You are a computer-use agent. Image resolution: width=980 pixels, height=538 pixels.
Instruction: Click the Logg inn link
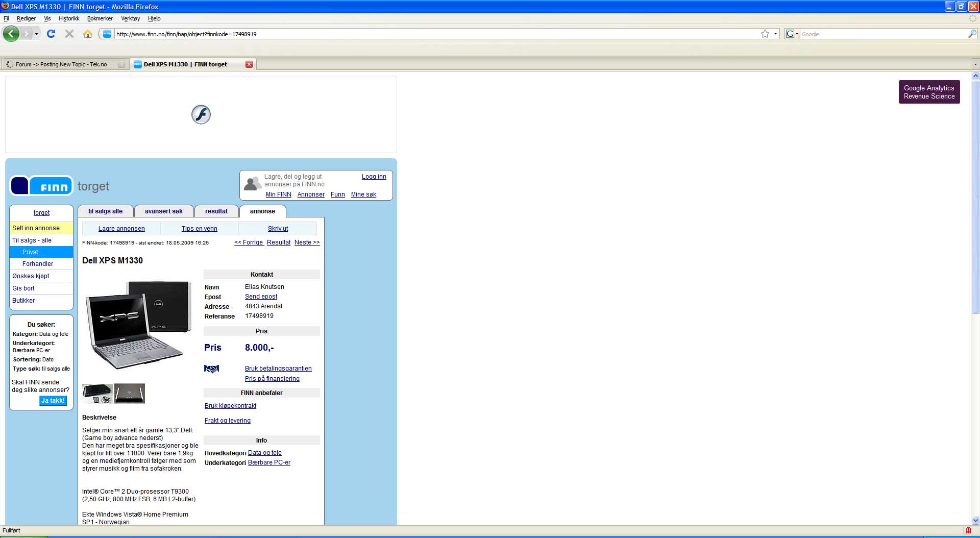(374, 177)
